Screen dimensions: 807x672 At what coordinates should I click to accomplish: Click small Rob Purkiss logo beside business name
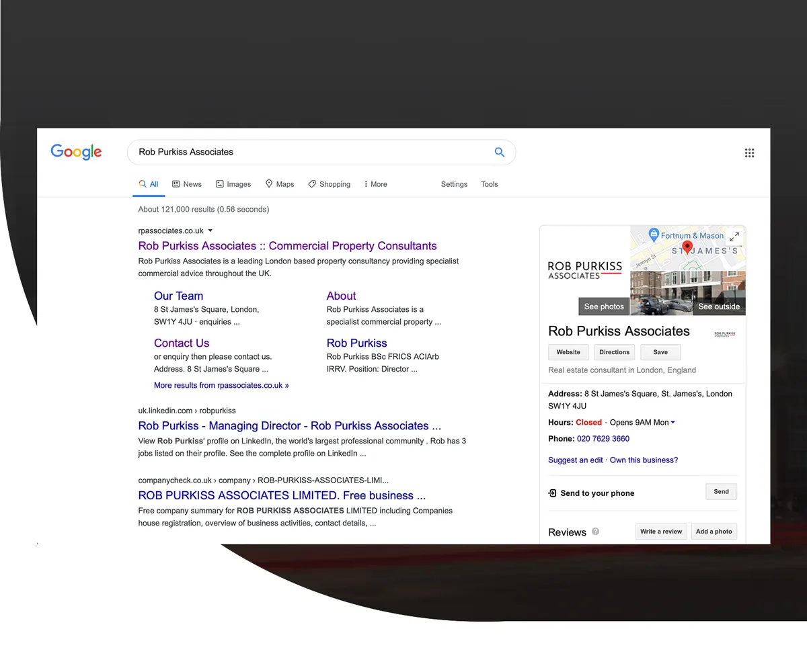724,333
